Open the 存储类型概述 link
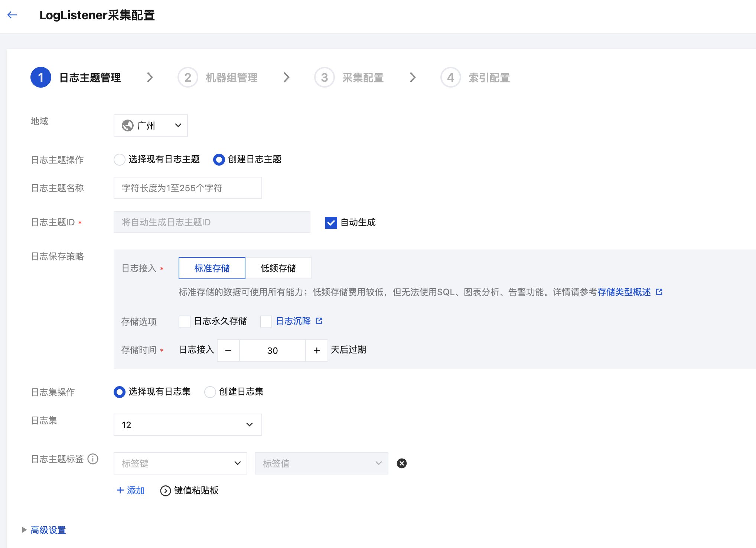Screen dimensions: 756x548 (624, 292)
